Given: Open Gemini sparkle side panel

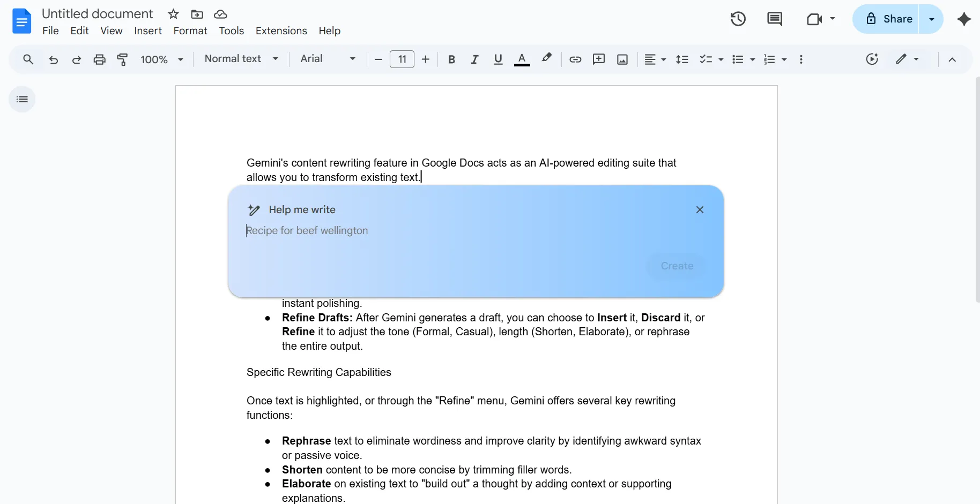Looking at the screenshot, I should [x=964, y=19].
